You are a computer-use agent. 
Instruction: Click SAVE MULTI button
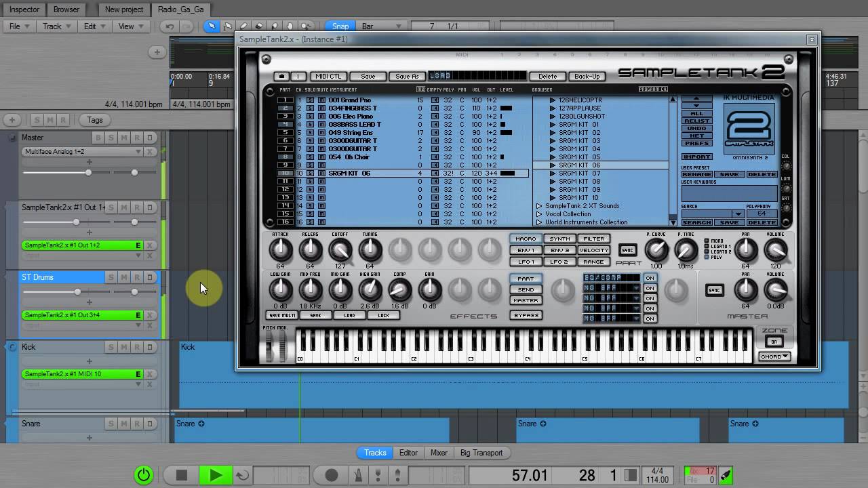(x=282, y=316)
